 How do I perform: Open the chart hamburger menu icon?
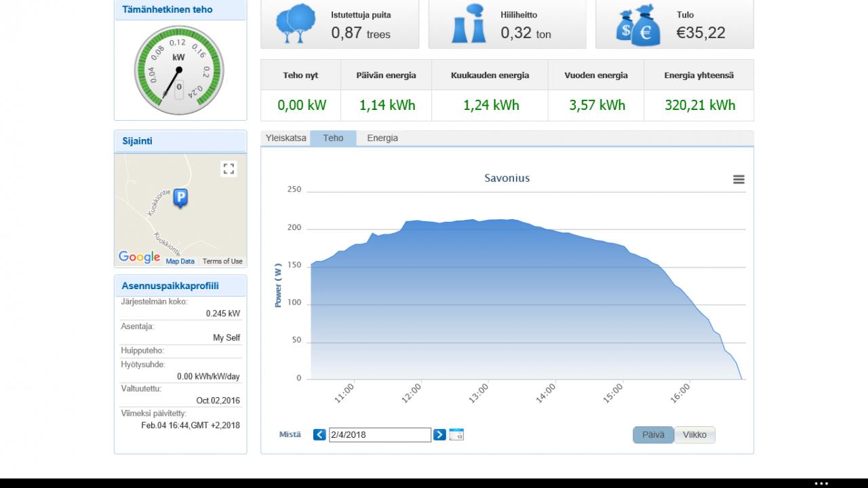pyautogui.click(x=738, y=179)
